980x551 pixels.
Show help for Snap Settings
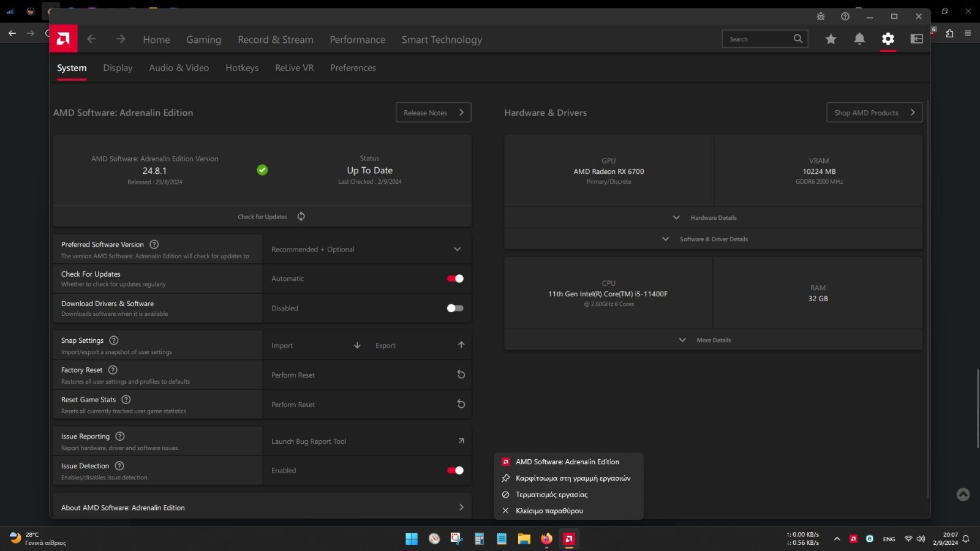tap(114, 340)
